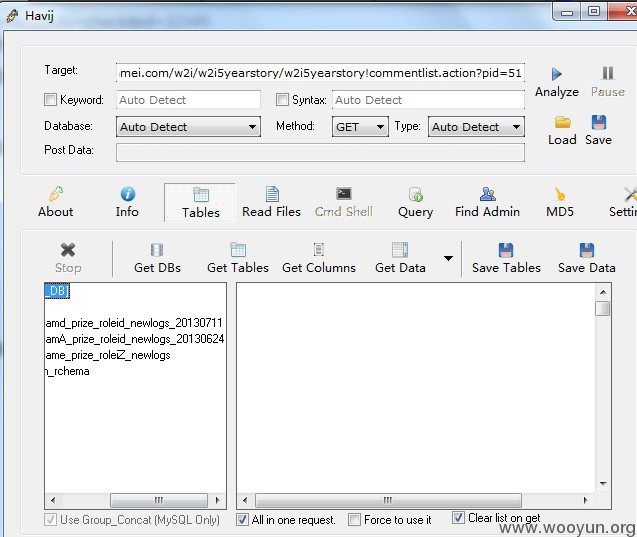Stop the table operation

click(68, 258)
